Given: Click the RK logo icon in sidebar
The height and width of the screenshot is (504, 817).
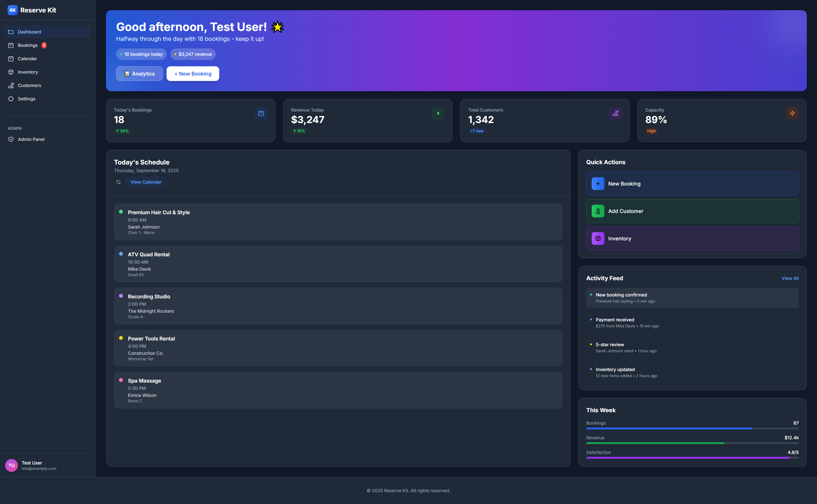Looking at the screenshot, I should tap(12, 10).
